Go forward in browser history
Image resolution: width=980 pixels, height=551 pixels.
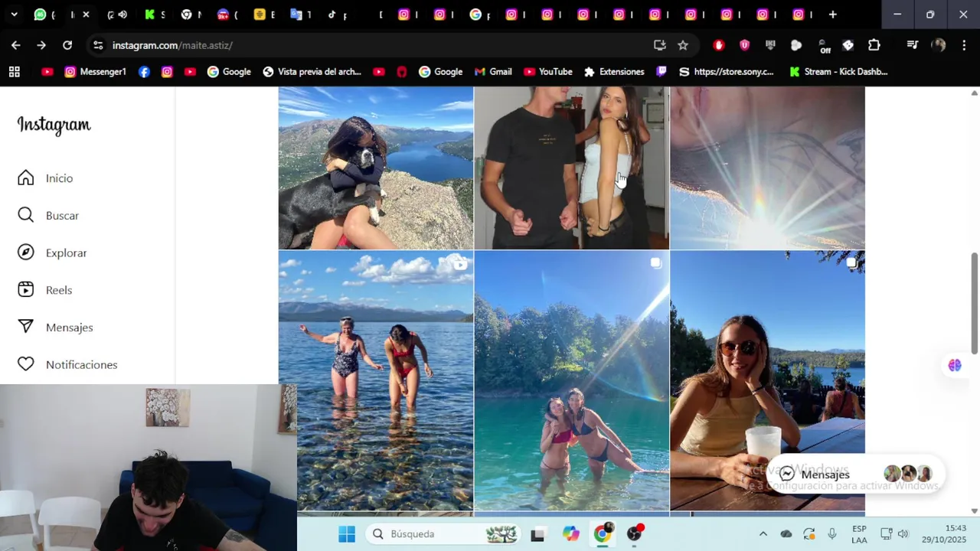[x=41, y=45]
